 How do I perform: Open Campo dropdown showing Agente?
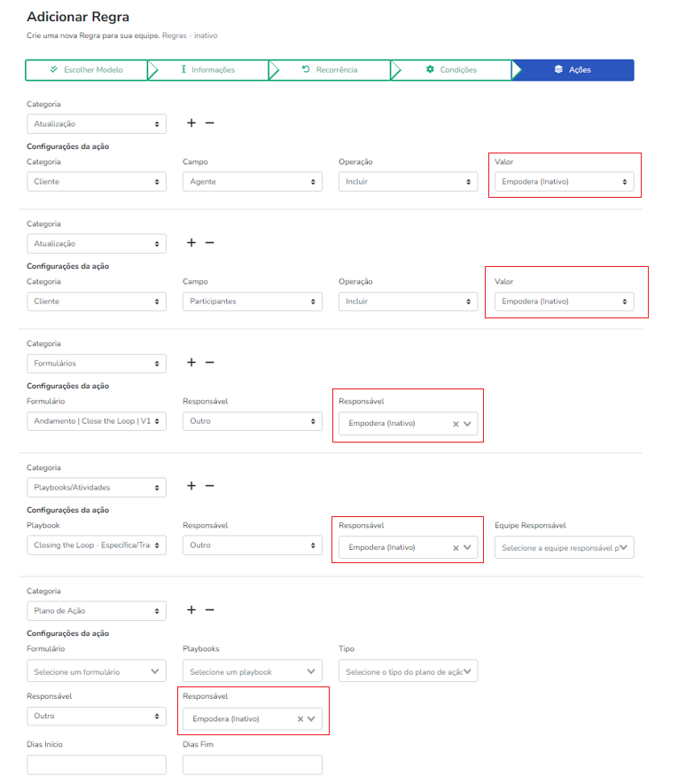click(x=252, y=182)
